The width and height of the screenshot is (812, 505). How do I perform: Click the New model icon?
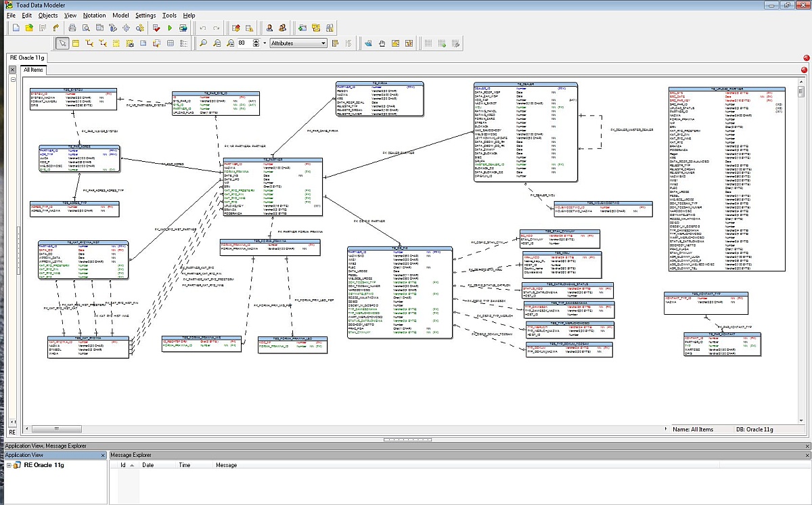point(16,28)
